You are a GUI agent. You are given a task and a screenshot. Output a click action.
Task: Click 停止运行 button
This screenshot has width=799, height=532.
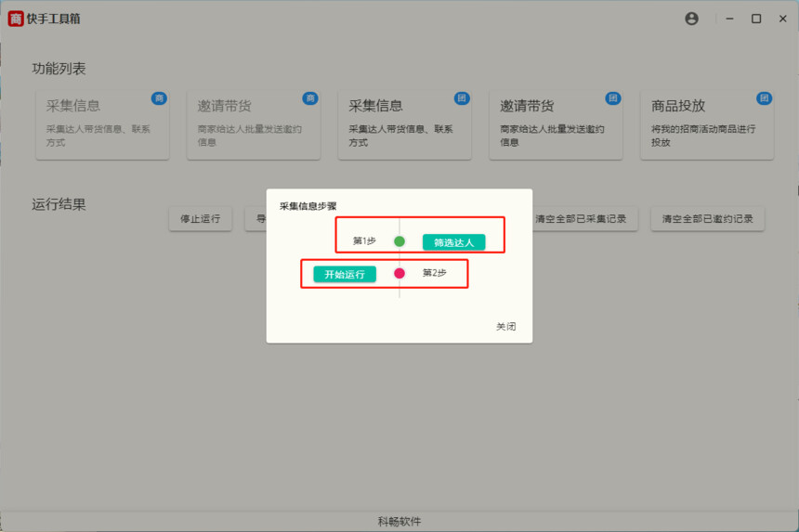point(201,219)
